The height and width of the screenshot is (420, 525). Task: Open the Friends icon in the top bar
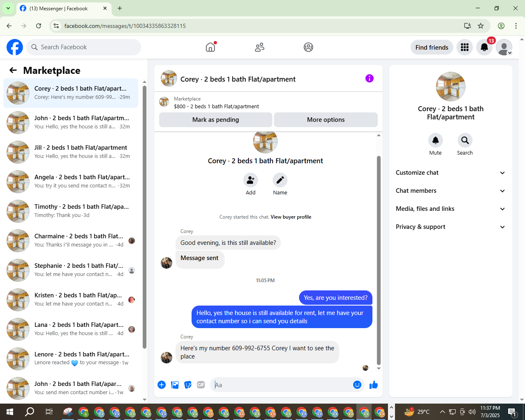click(260, 47)
